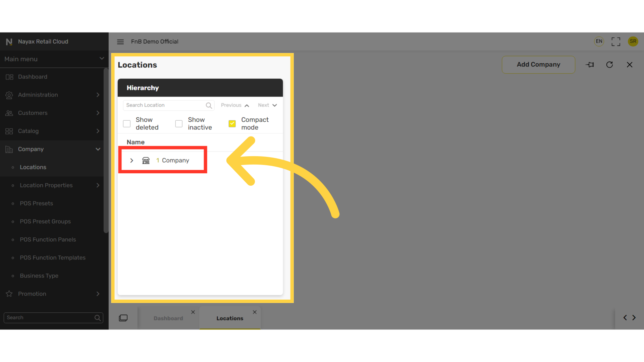Screen dimensions: 644x362
Task: Refresh the Locations panel
Action: [x=609, y=65]
